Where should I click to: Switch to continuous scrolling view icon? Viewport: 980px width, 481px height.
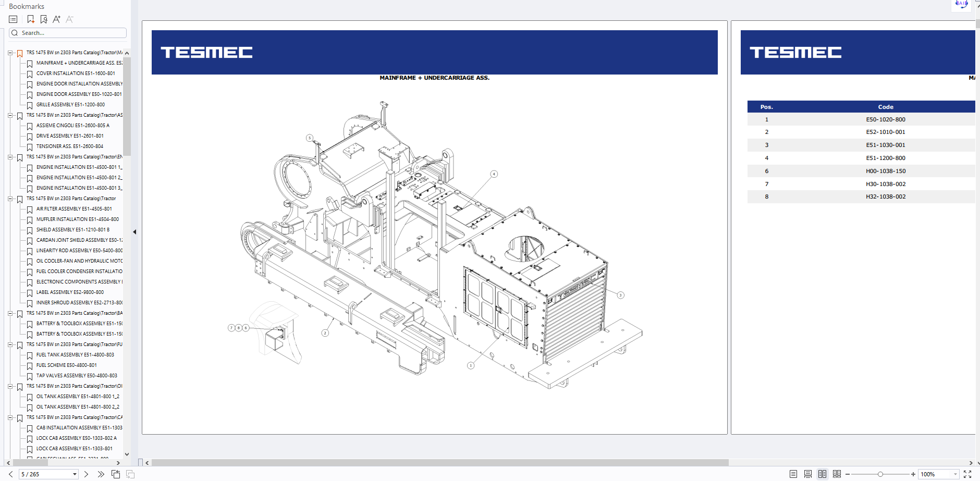coord(808,474)
